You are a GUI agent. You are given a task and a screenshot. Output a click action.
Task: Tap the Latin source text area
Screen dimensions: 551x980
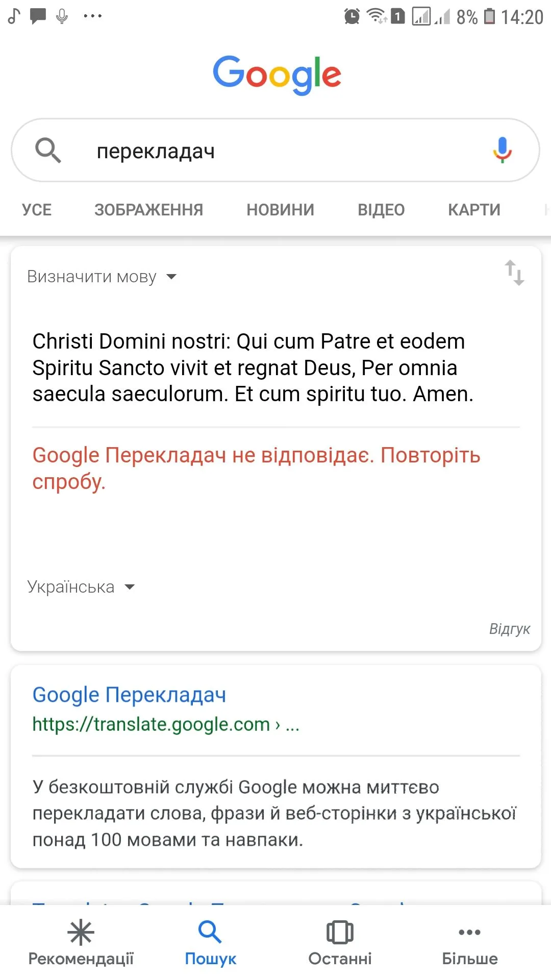coord(253,367)
